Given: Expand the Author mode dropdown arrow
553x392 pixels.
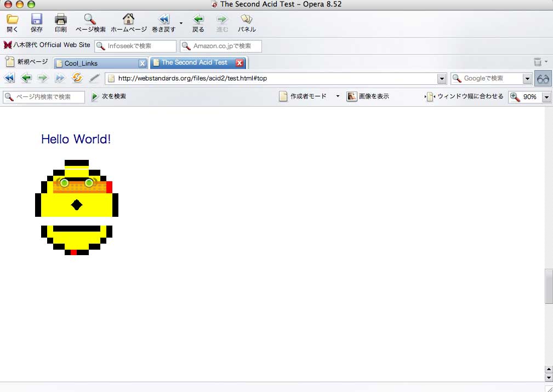Looking at the screenshot, I should pos(338,96).
